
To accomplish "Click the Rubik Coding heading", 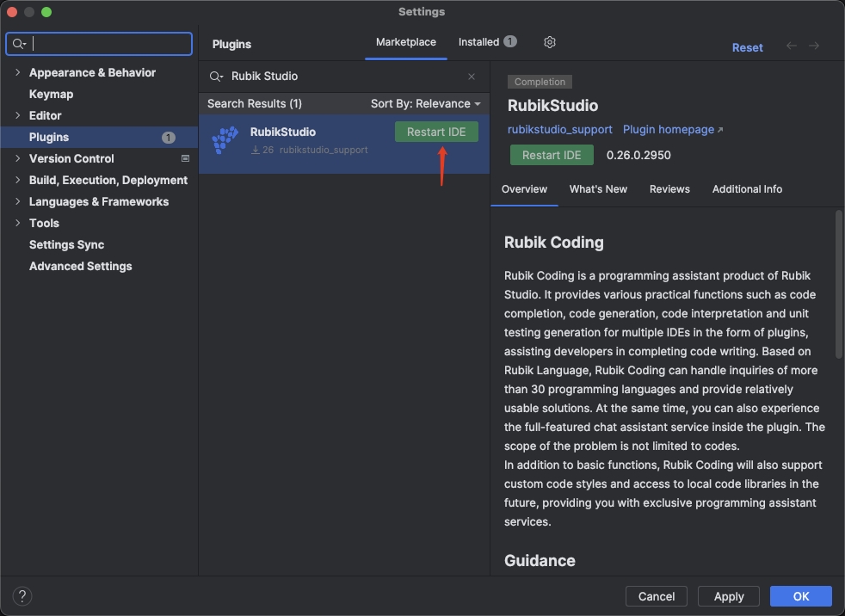I will pos(554,243).
